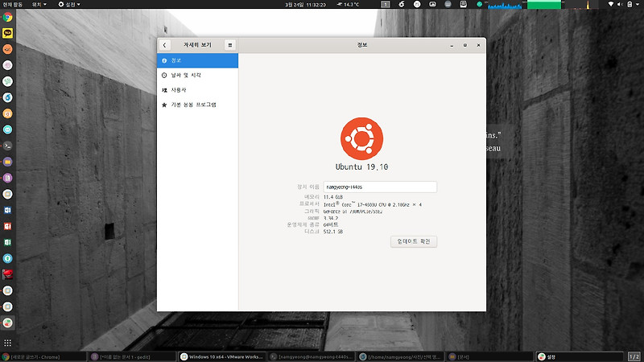Edit the 장치 이름 text field
644x362 pixels.
[380, 187]
